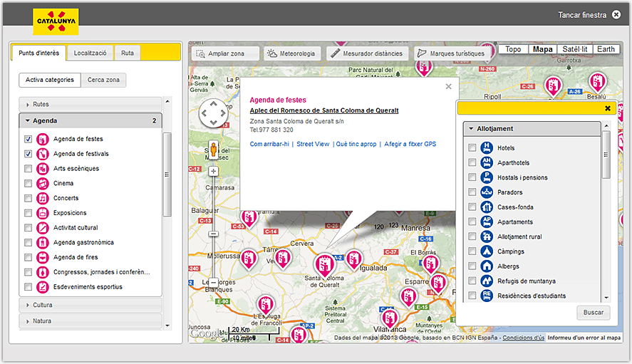Click the Com arribar-hi link
The width and height of the screenshot is (632, 364).
pyautogui.click(x=269, y=144)
